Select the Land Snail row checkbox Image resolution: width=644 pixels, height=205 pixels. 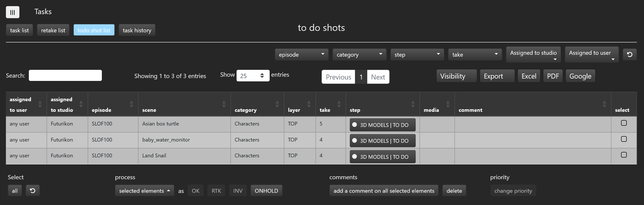[x=624, y=155]
